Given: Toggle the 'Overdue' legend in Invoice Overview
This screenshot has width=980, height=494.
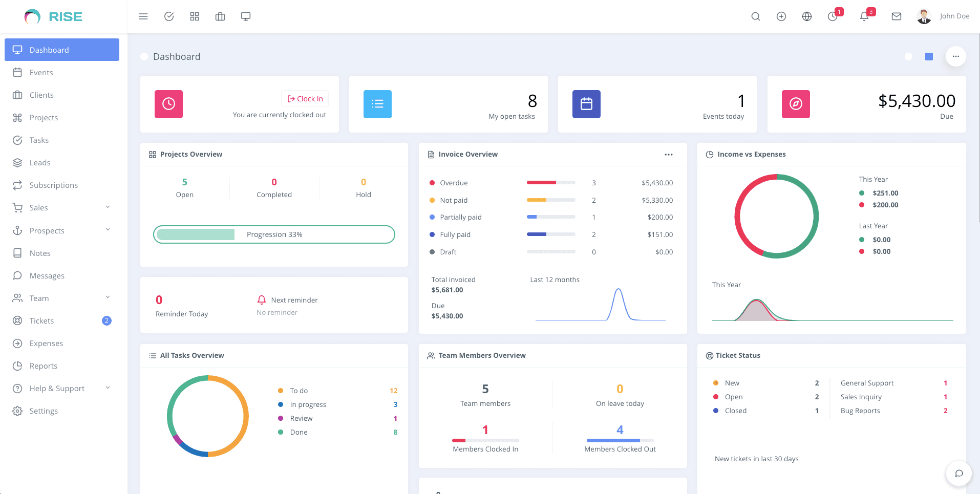Looking at the screenshot, I should point(453,183).
